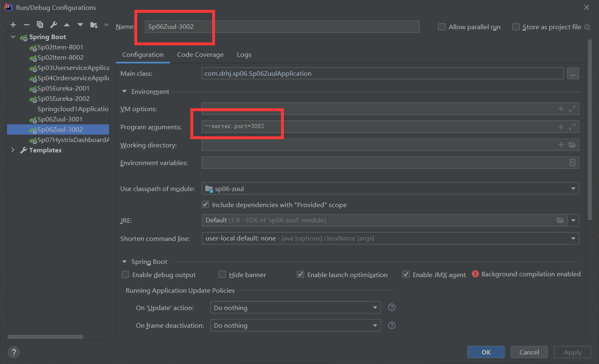Click the Name input field
The height and width of the screenshot is (364, 599).
click(282, 27)
